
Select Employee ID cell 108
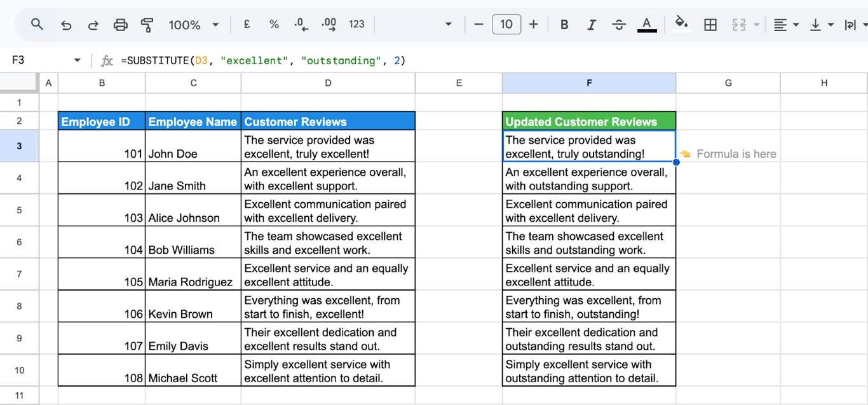click(x=102, y=370)
